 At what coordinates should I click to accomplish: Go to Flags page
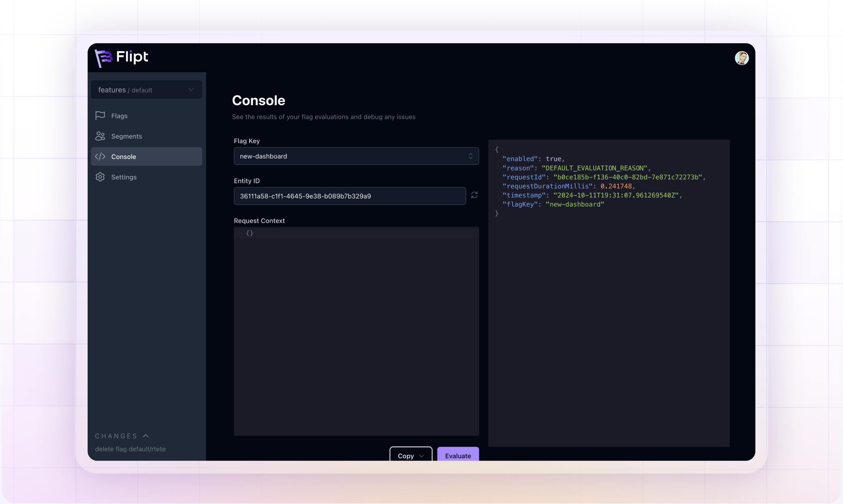click(x=119, y=116)
